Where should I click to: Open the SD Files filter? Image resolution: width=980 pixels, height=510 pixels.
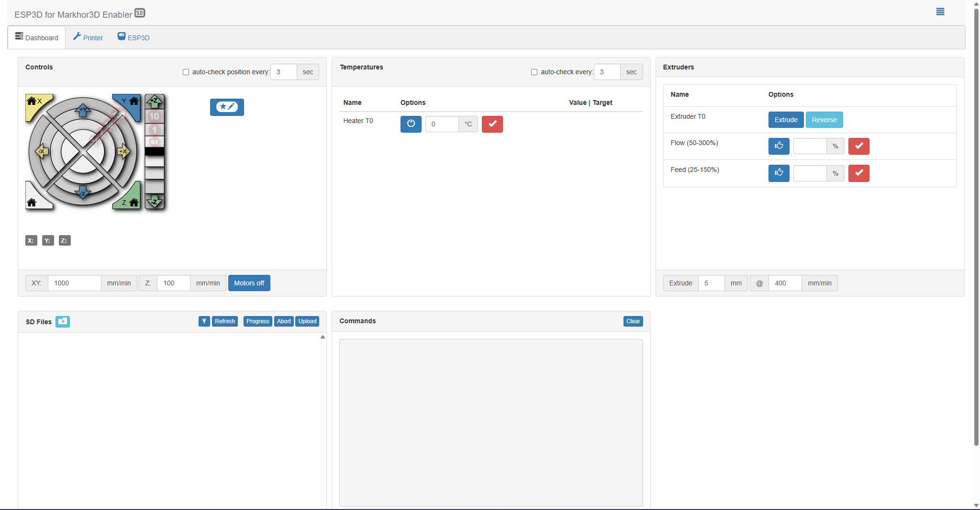point(204,321)
